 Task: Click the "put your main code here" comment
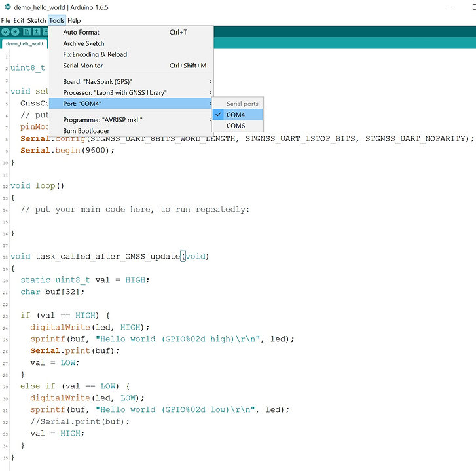click(135, 209)
